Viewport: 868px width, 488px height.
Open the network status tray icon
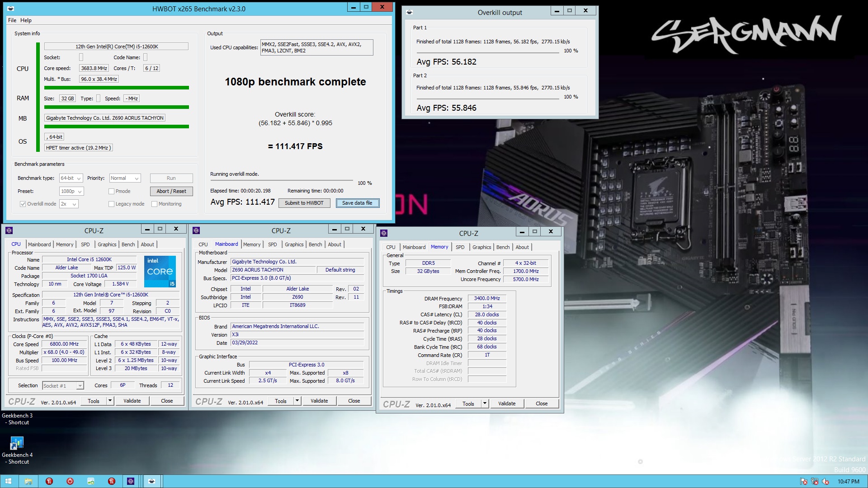[815, 482]
